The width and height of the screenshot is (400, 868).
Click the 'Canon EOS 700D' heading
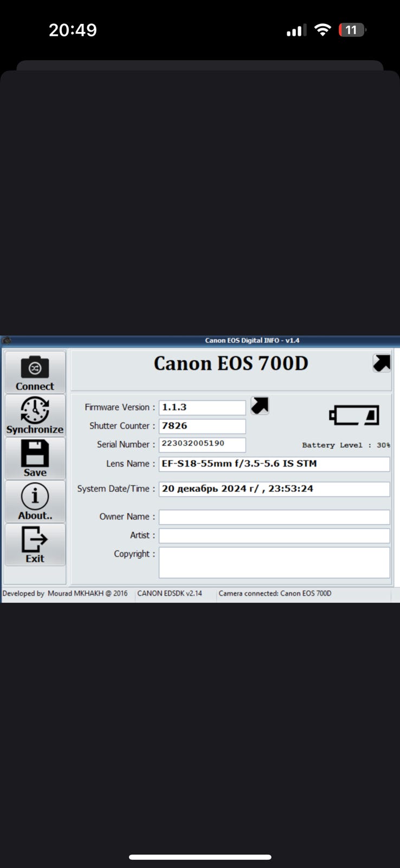click(231, 363)
